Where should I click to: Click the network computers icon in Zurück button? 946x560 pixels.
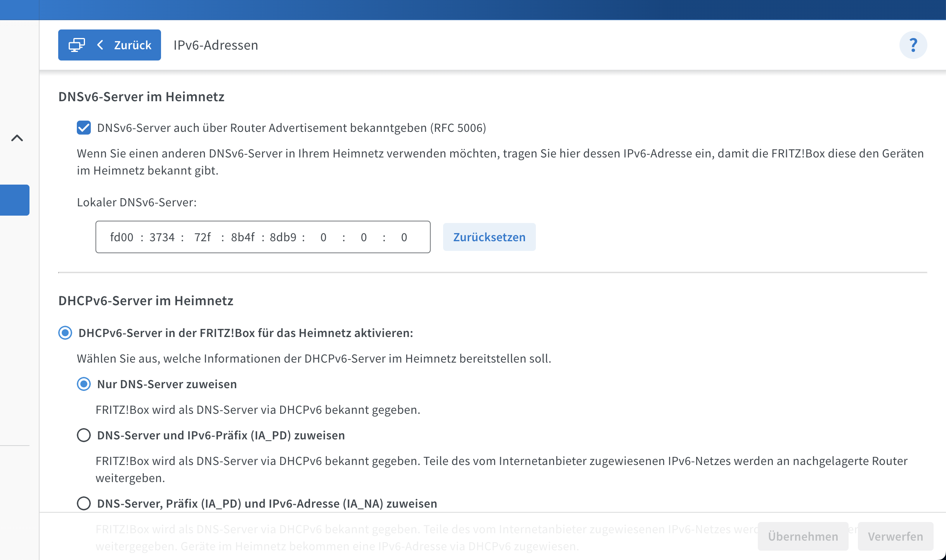point(77,45)
